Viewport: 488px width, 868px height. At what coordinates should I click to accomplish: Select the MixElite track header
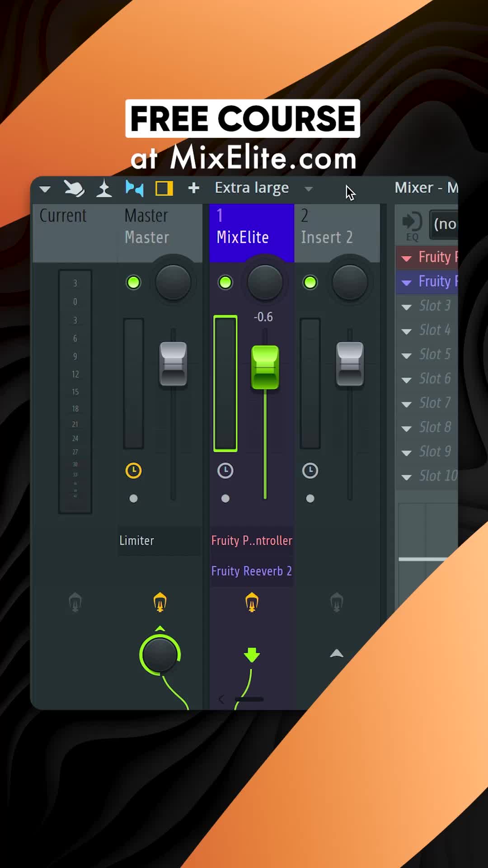tap(252, 233)
